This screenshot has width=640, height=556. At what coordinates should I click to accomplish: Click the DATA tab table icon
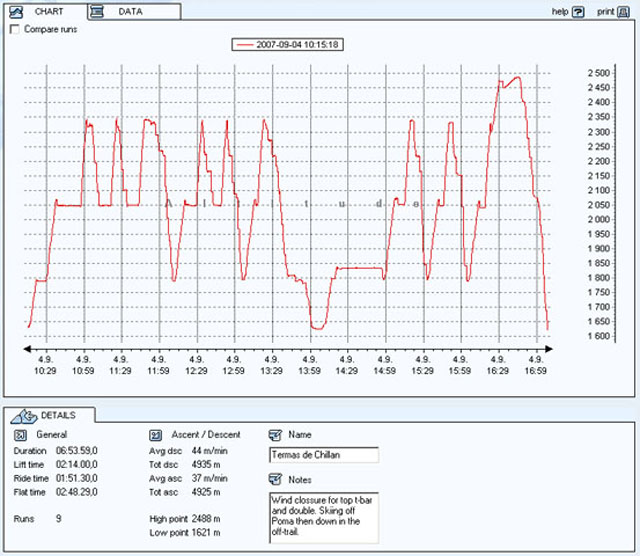[x=97, y=12]
